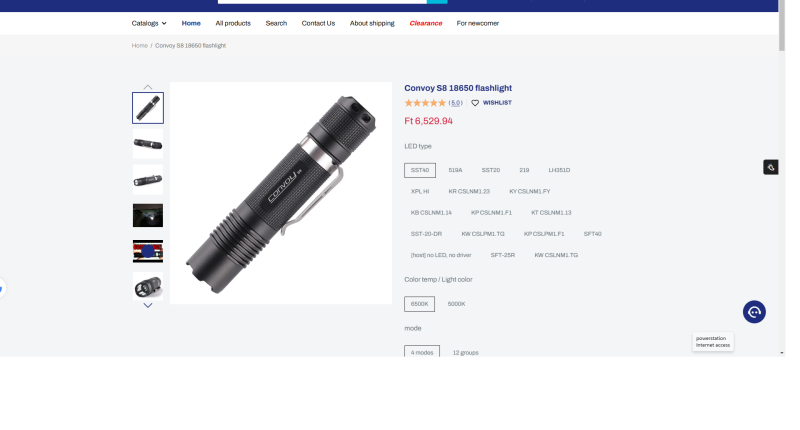Open the Clearance menu item
Image resolution: width=800 pixels, height=430 pixels.
click(426, 23)
